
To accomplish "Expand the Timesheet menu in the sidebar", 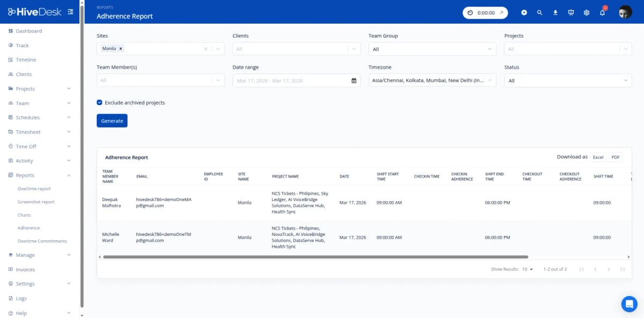I will click(x=30, y=131).
